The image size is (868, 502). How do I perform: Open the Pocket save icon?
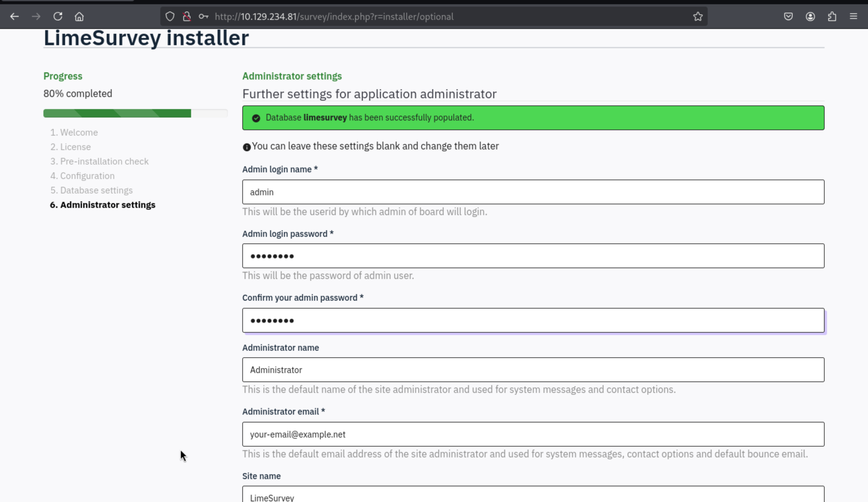pos(788,17)
